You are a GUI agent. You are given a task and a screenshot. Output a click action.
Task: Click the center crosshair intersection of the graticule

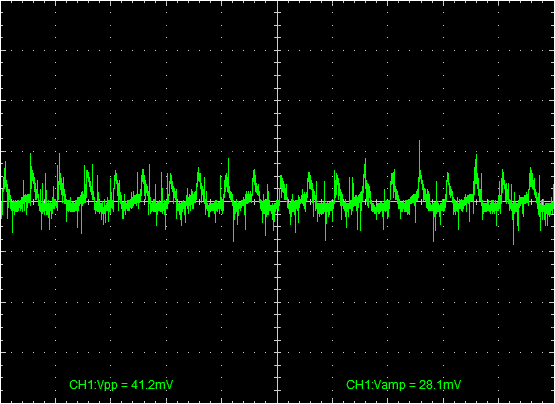pyautogui.click(x=278, y=201)
